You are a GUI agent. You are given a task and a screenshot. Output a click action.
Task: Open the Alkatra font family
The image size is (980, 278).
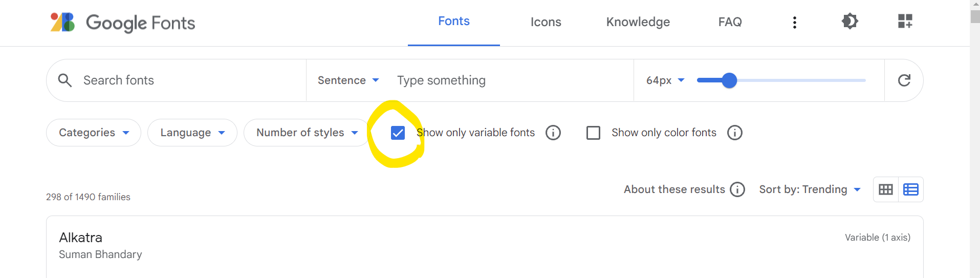click(80, 238)
